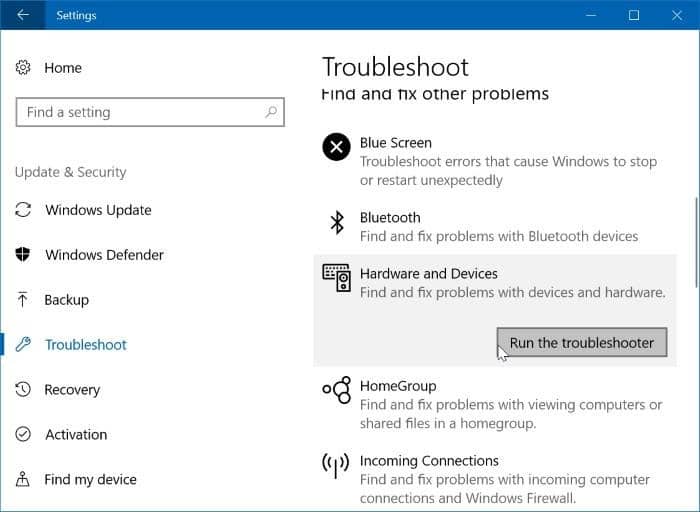Select the Hardware and Devices entry title
The height and width of the screenshot is (512, 700).
click(429, 273)
